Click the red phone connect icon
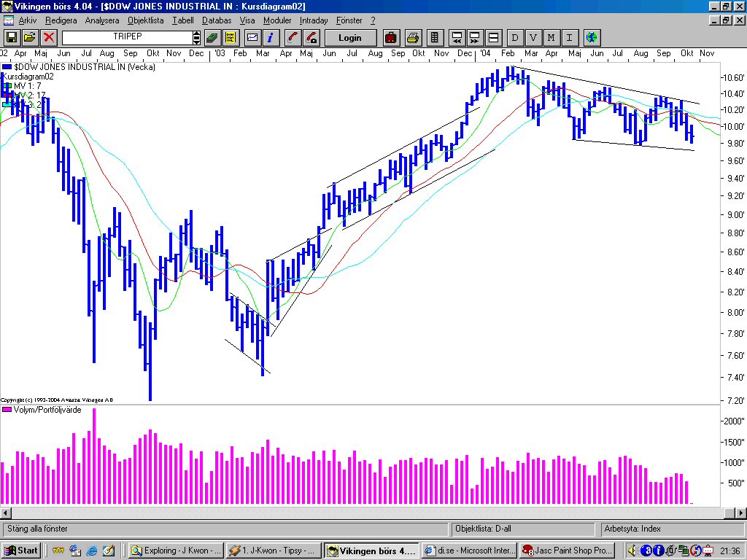 coord(293,38)
